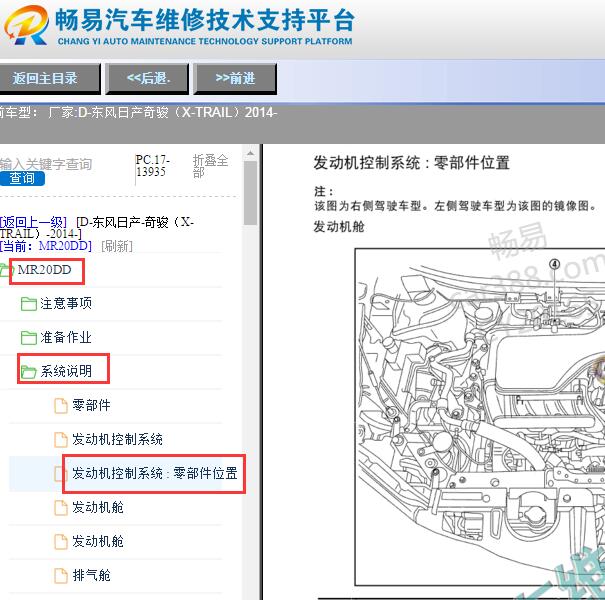Expand the 准备作业 folder
The height and width of the screenshot is (600, 605).
[66, 338]
